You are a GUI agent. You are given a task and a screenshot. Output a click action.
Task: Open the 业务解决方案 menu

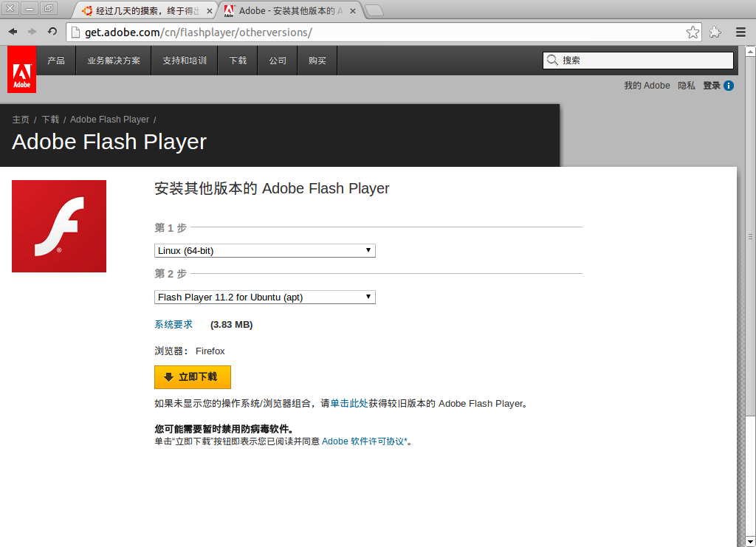(x=114, y=61)
